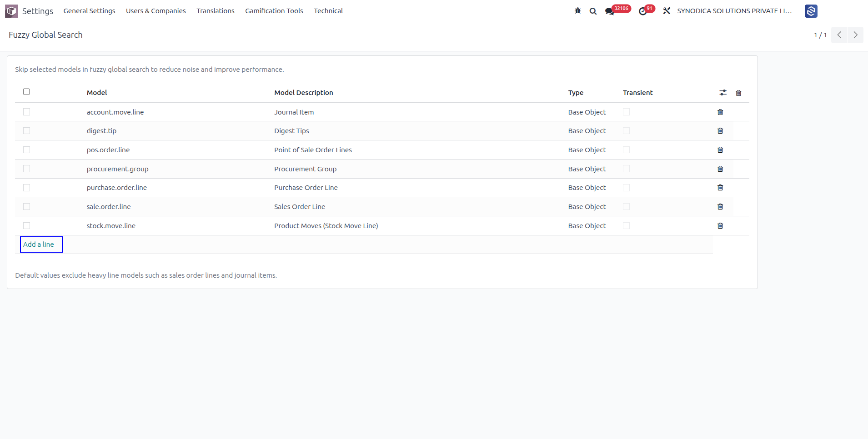
Task: Sort by Model Description column header
Action: [x=304, y=93]
